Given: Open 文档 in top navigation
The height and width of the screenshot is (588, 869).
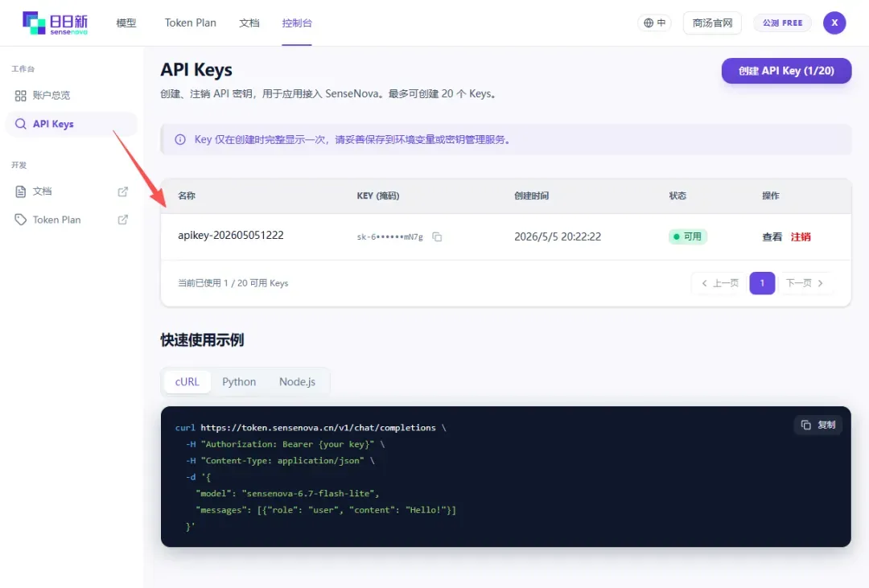Looking at the screenshot, I should tap(249, 23).
